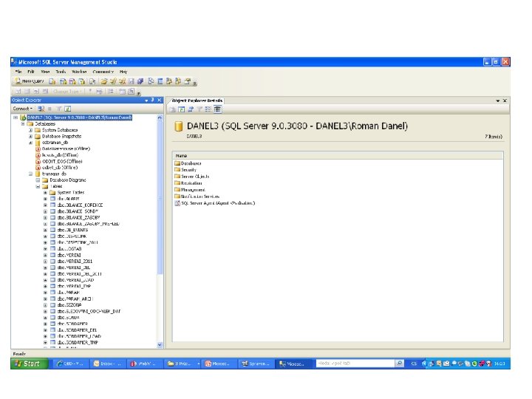This screenshot has height=399, width=532.
Task: Click the Report view icon in Details toolbar
Action: pyautogui.click(x=217, y=109)
